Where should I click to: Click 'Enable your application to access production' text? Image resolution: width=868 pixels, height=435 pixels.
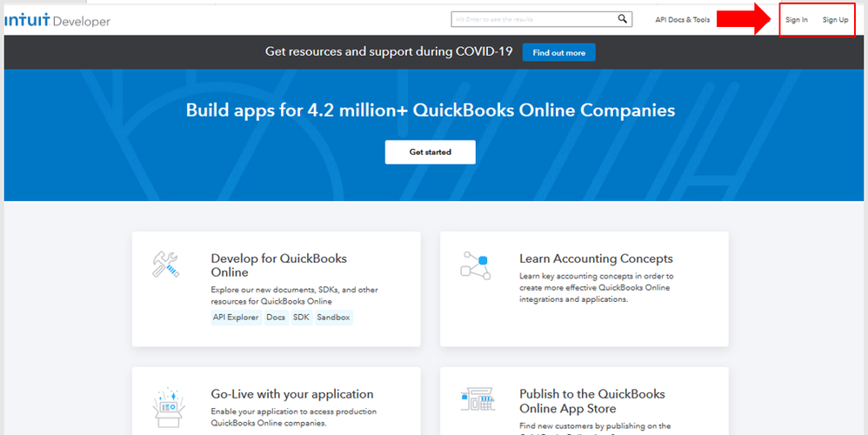click(293, 418)
